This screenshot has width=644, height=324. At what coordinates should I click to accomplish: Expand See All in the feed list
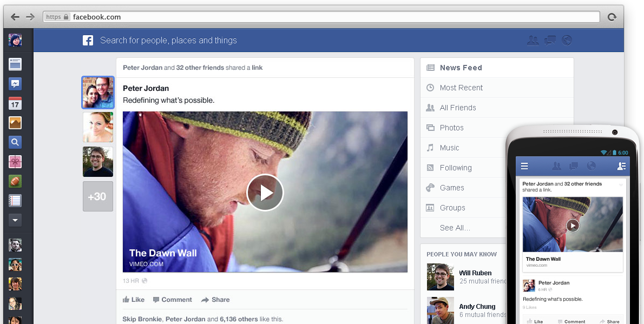(455, 228)
